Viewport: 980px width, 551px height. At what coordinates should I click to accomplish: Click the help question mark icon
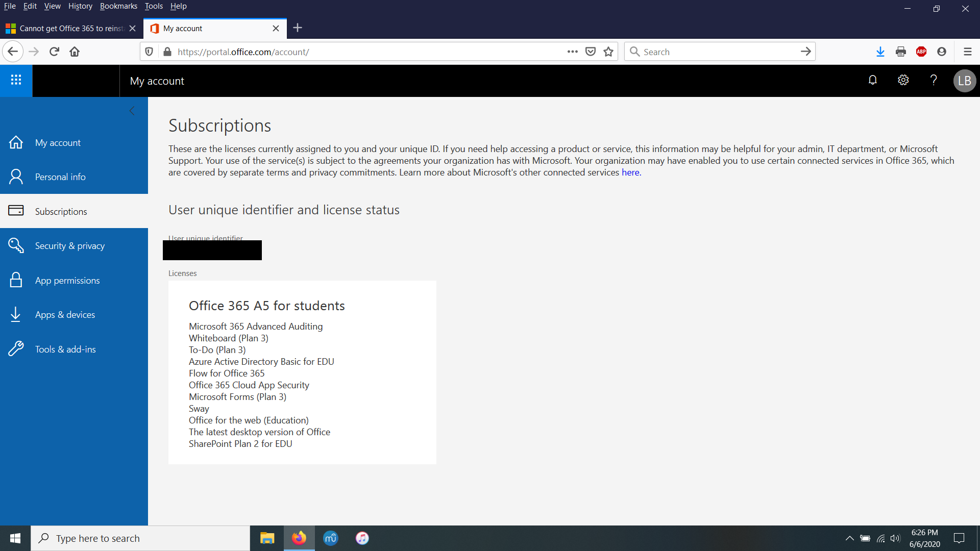pyautogui.click(x=934, y=80)
